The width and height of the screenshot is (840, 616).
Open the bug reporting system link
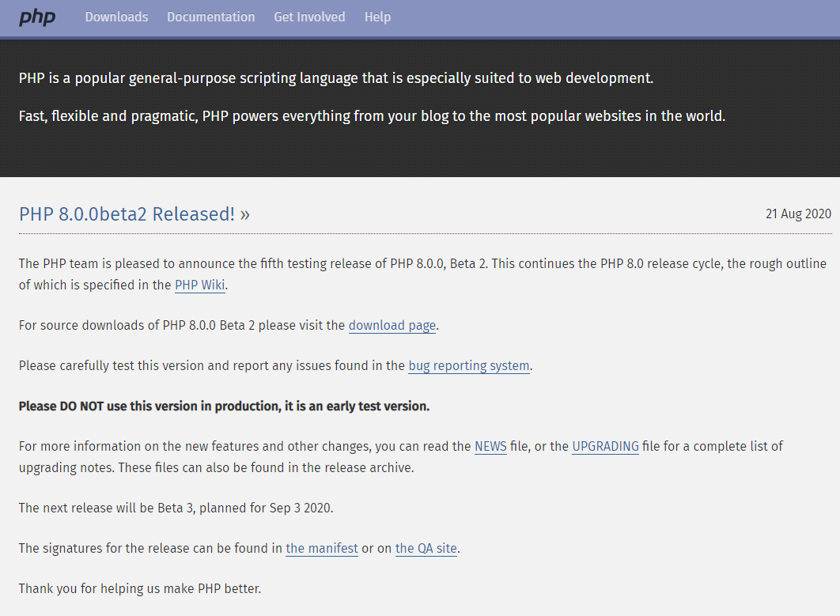pyautogui.click(x=469, y=366)
